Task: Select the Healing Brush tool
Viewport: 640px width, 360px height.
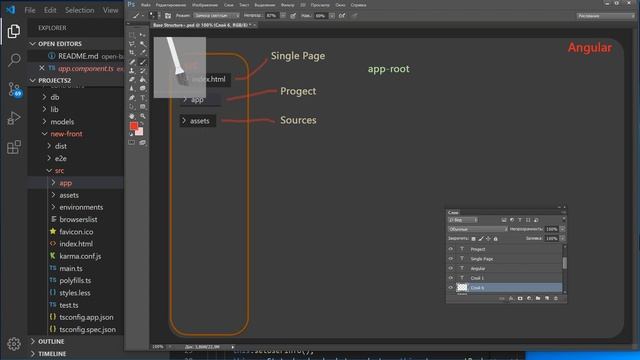Action: point(131,62)
